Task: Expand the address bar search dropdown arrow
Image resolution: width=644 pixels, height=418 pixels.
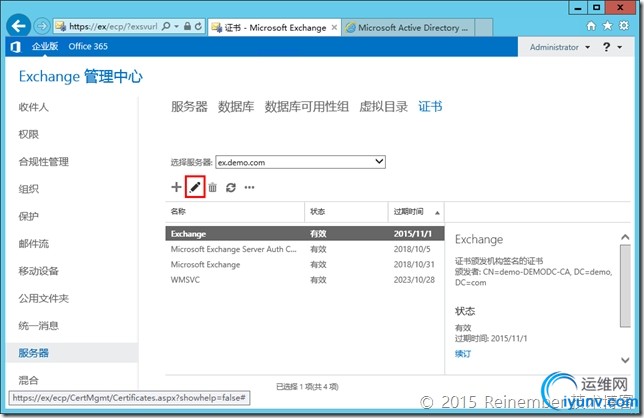Action: click(176, 26)
